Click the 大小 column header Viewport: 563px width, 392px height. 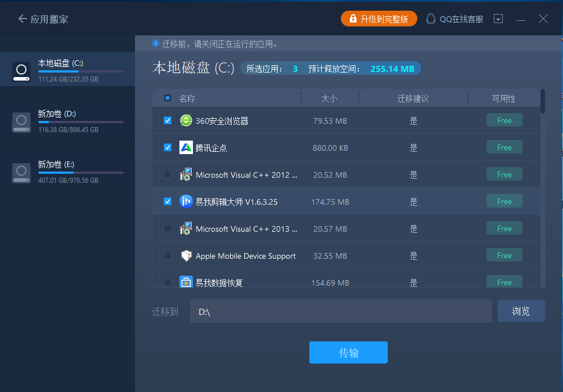[x=329, y=98]
